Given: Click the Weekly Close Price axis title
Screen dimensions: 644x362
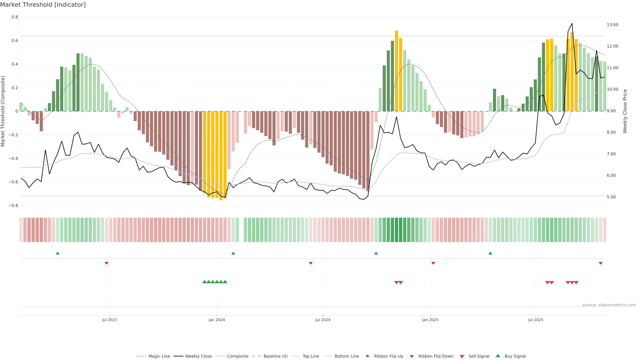Looking at the screenshot, I should [625, 111].
